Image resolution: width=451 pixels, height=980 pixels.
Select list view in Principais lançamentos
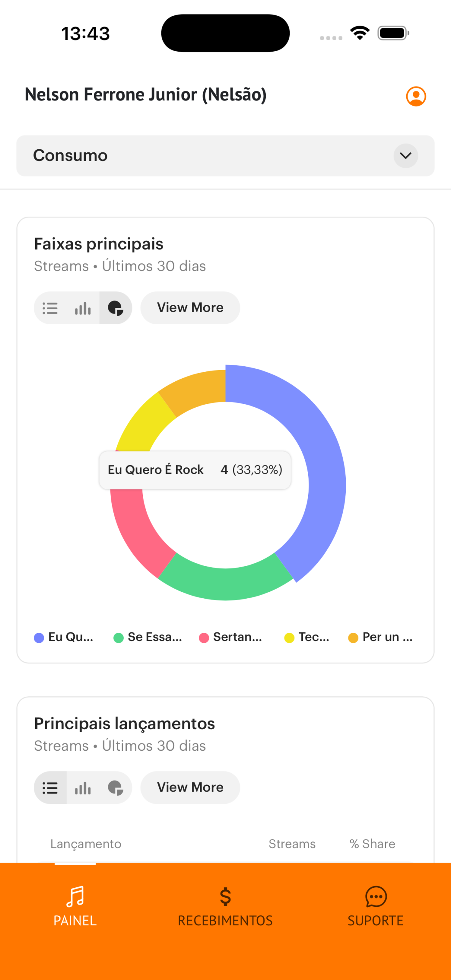pyautogui.click(x=50, y=788)
